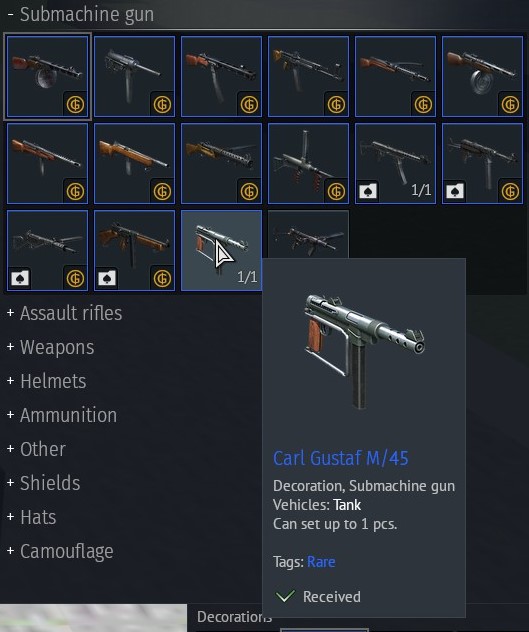The height and width of the screenshot is (632, 529).
Task: Click the Rare tag link in tooltip
Action: pos(321,561)
